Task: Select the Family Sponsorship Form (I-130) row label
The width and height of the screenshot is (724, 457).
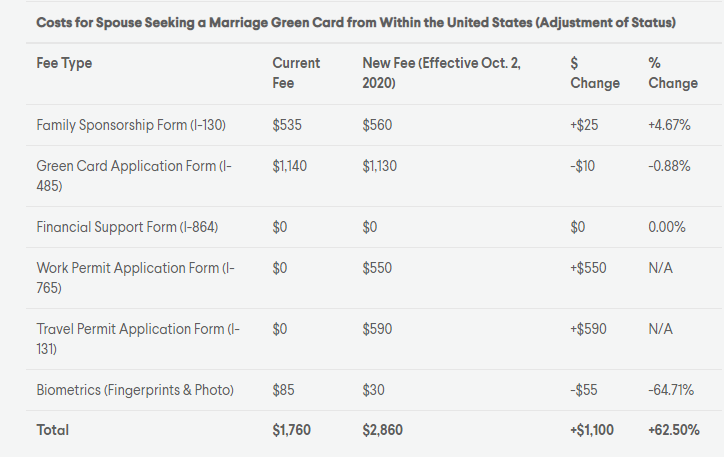Action: pyautogui.click(x=131, y=125)
